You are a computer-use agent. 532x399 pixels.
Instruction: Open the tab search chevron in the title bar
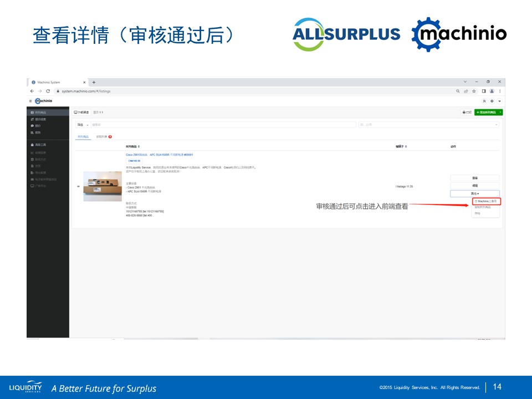click(465, 82)
